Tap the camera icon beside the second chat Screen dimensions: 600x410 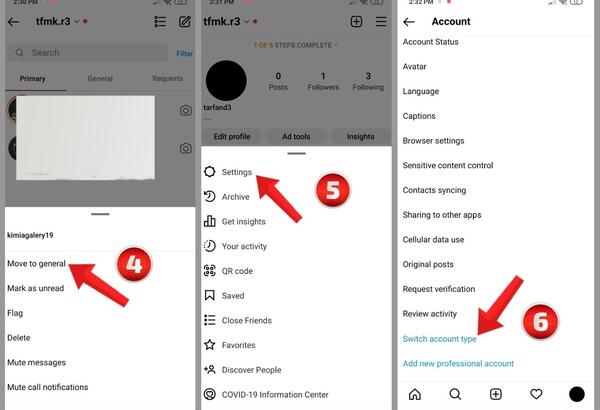click(x=186, y=148)
